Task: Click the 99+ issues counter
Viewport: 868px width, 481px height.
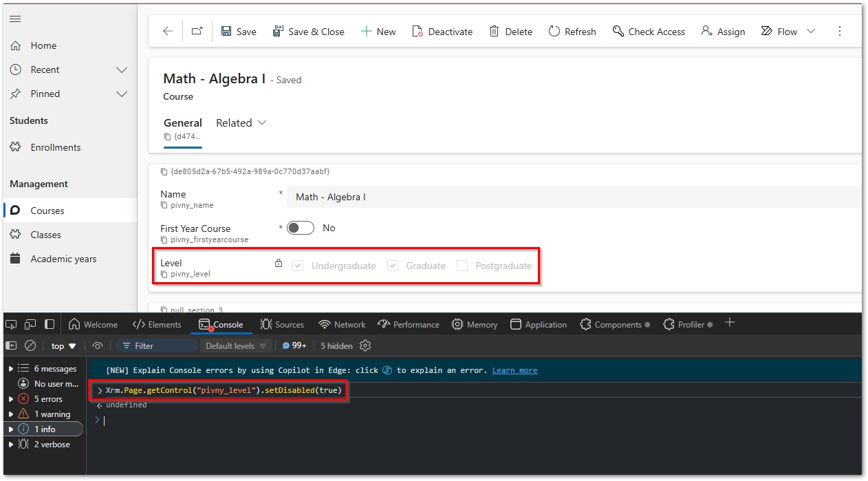Action: 294,345
